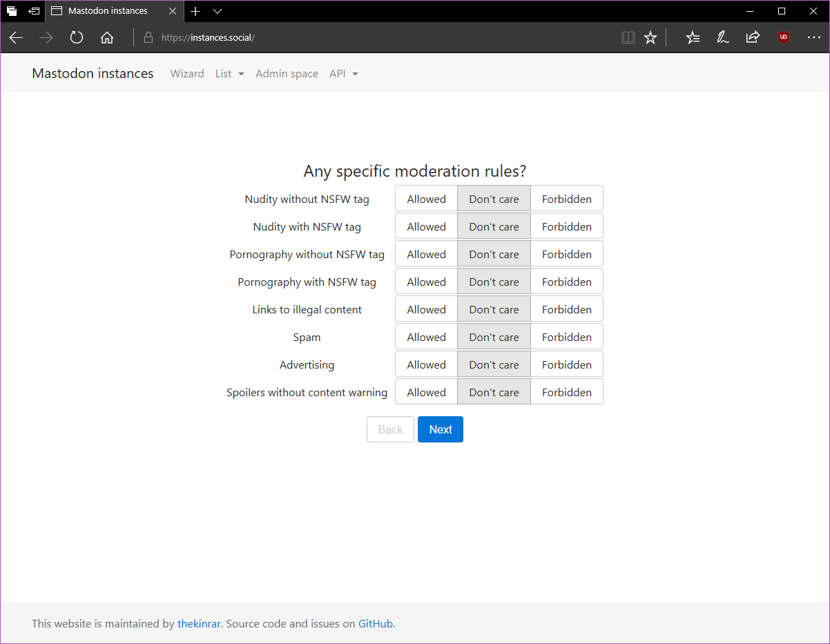This screenshot has height=644, width=830.
Task: Set Advertising to Forbidden
Action: click(567, 364)
